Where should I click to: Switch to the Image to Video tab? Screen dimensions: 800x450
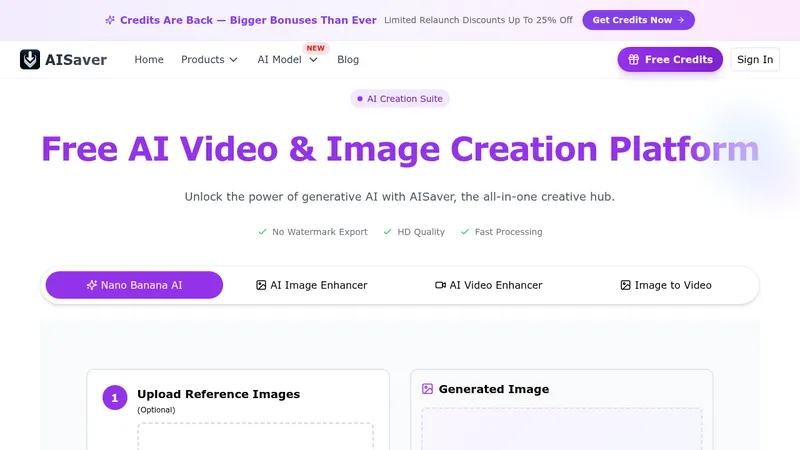tap(666, 285)
